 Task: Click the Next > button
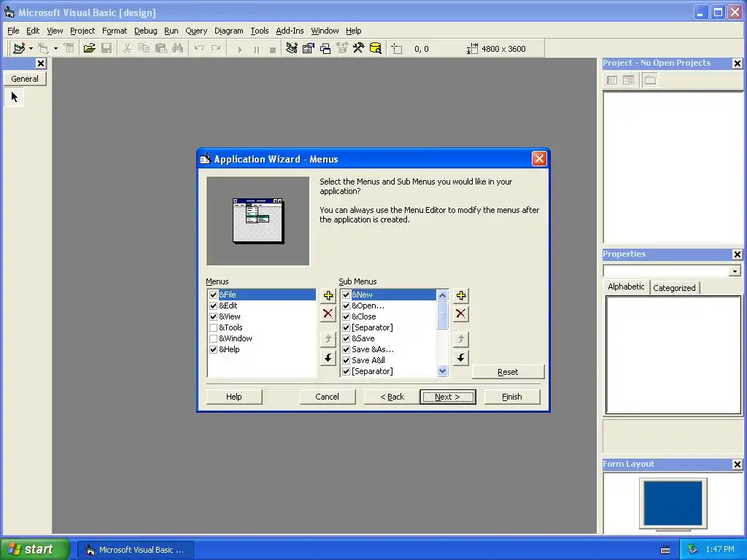pyautogui.click(x=448, y=397)
